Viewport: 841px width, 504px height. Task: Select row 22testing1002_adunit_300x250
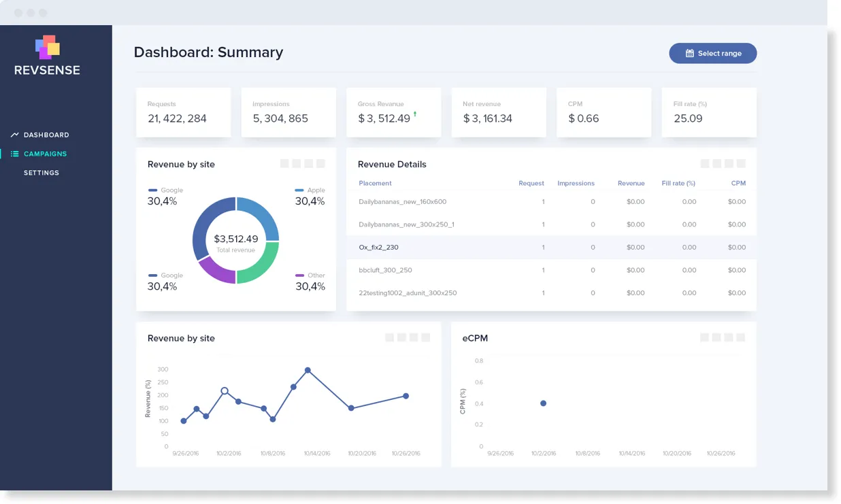(551, 293)
